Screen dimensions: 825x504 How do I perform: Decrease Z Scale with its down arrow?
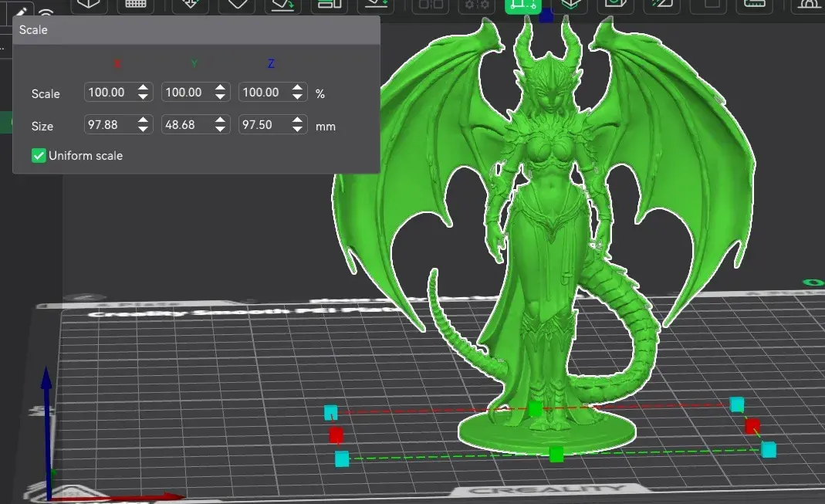tap(298, 96)
